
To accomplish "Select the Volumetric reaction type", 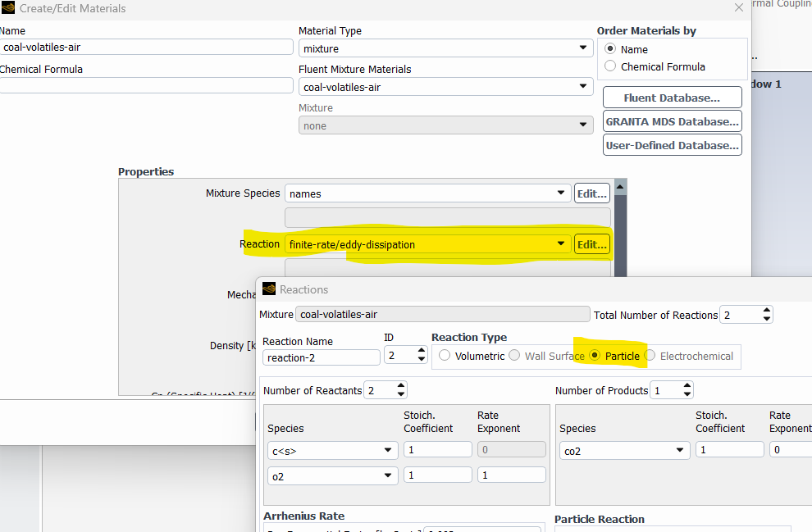I will 445,356.
